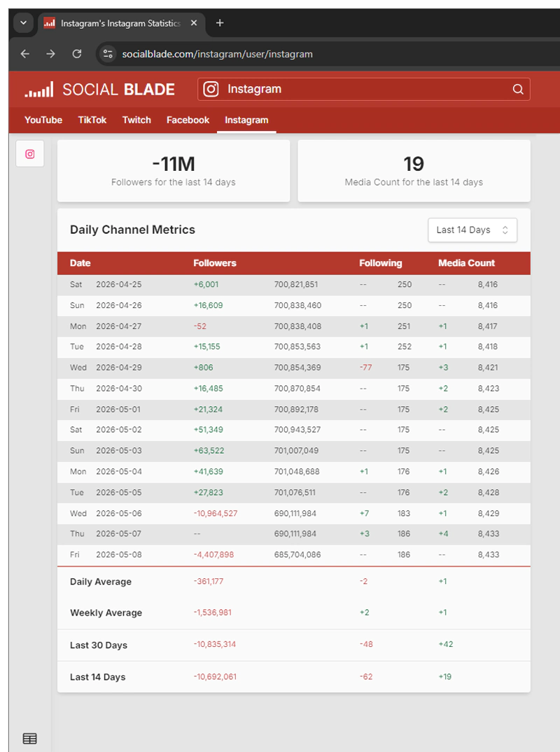Open the Last 14 Days dropdown
The image size is (560, 752).
tap(472, 230)
